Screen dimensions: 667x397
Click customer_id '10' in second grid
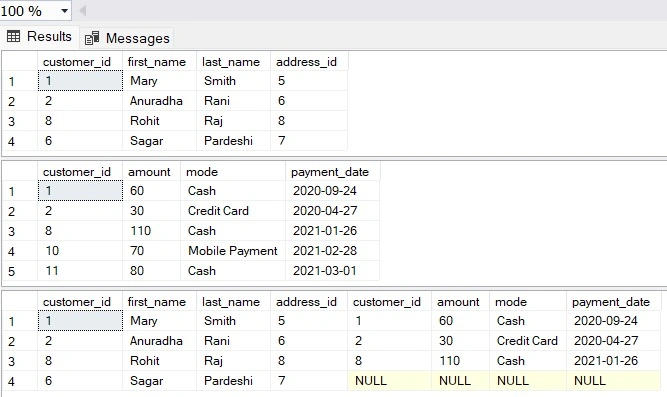80,251
